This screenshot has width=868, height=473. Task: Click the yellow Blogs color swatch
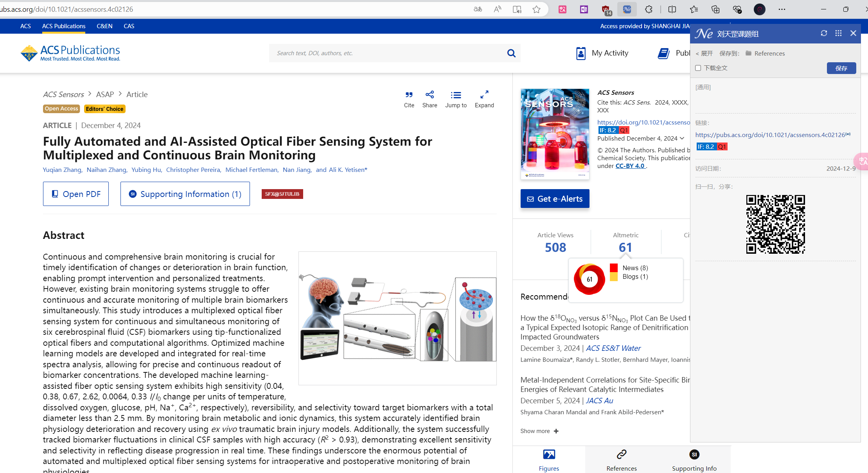(614, 277)
